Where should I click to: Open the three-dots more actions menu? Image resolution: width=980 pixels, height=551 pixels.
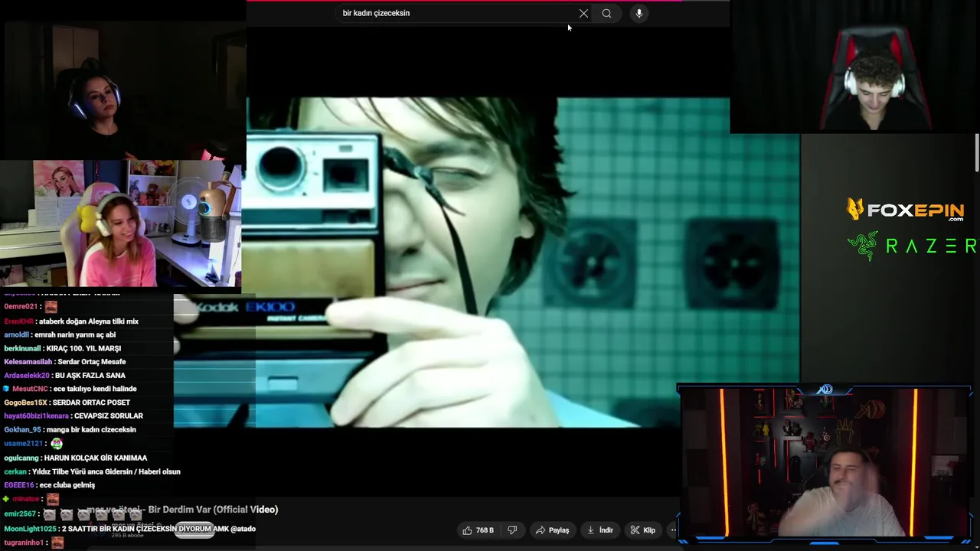click(x=673, y=530)
